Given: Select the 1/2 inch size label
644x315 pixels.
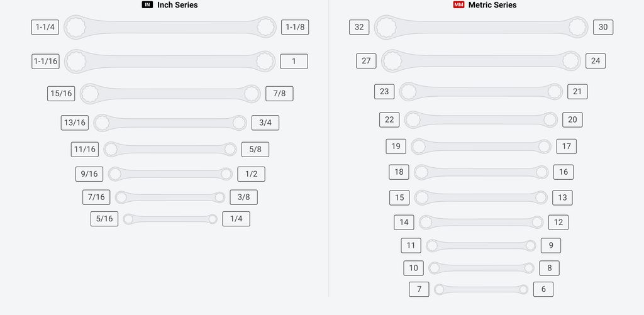Looking at the screenshot, I should tap(251, 174).
